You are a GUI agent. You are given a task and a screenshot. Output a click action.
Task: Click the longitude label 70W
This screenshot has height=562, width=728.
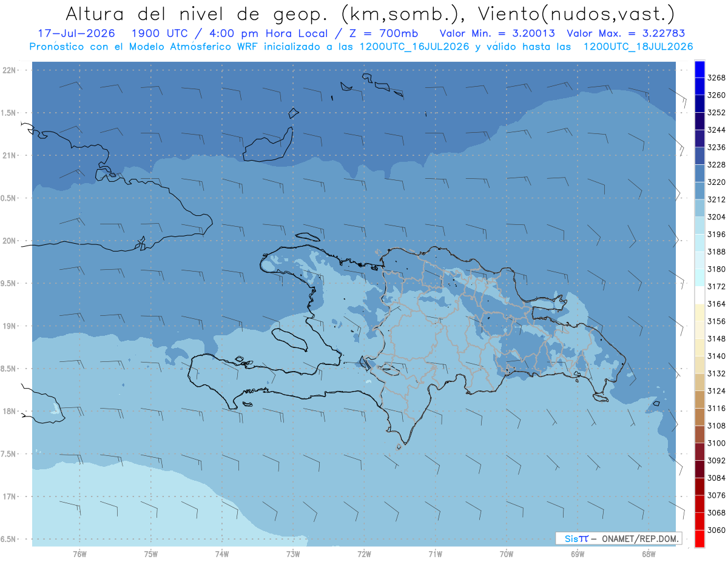point(507,554)
